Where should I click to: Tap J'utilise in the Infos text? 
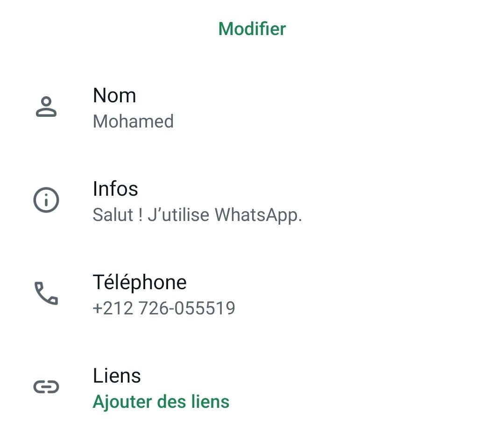click(178, 215)
